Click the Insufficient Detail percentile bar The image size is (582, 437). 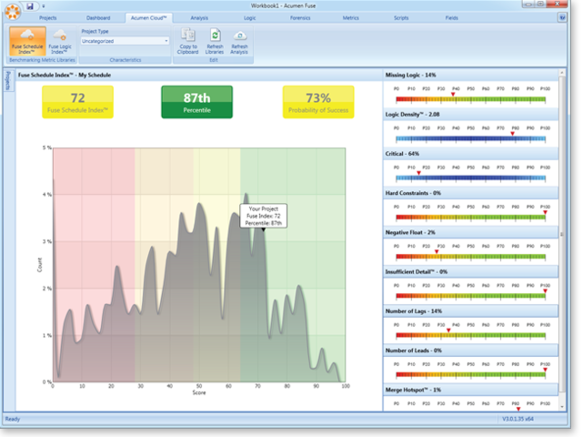point(471,296)
